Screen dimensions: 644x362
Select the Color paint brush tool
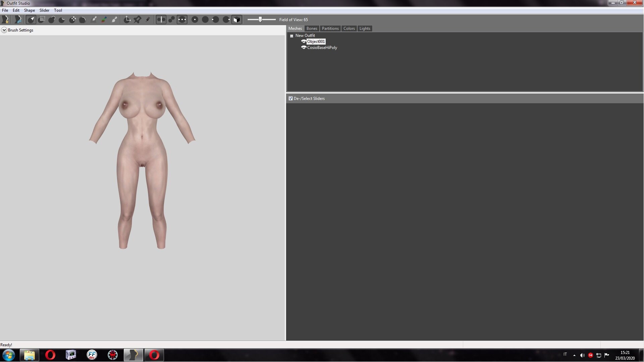(104, 19)
